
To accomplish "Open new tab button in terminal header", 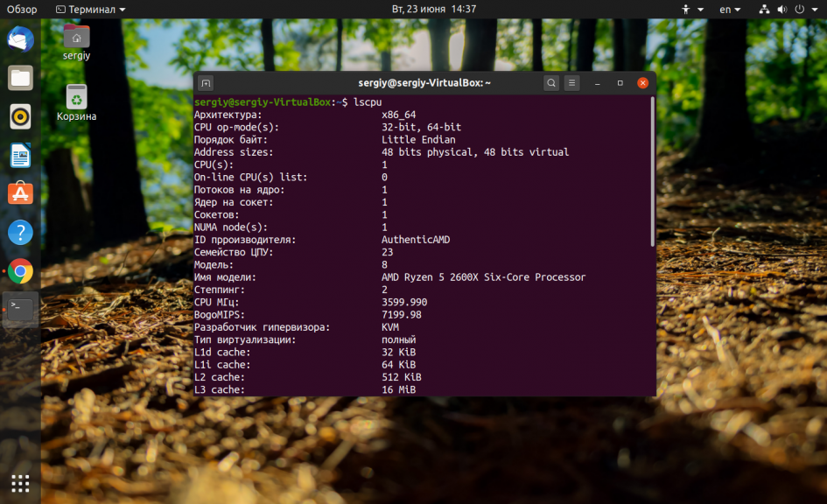I will coord(206,83).
